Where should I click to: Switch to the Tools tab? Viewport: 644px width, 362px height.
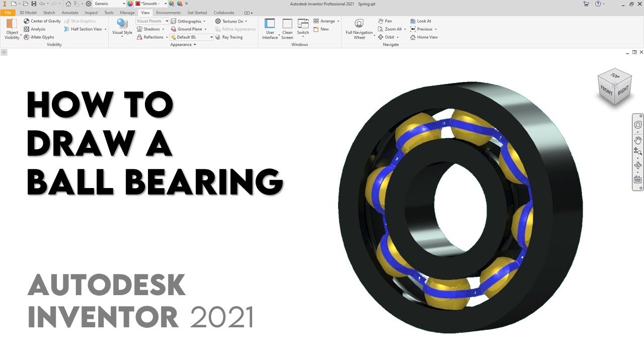coord(109,13)
